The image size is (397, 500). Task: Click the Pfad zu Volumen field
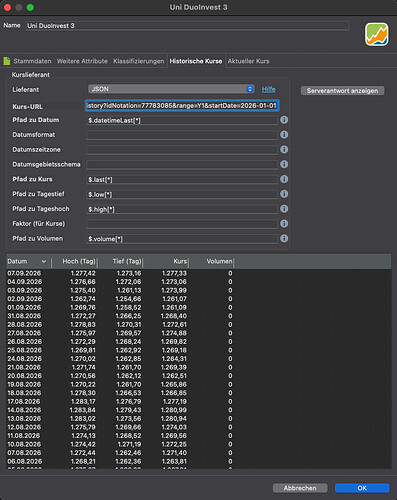[x=182, y=239]
